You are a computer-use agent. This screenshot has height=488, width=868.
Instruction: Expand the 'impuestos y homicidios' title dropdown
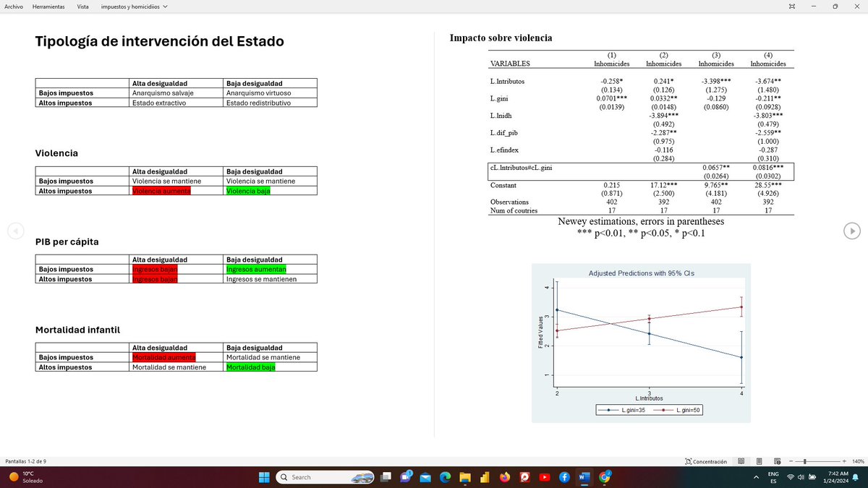[135, 6]
